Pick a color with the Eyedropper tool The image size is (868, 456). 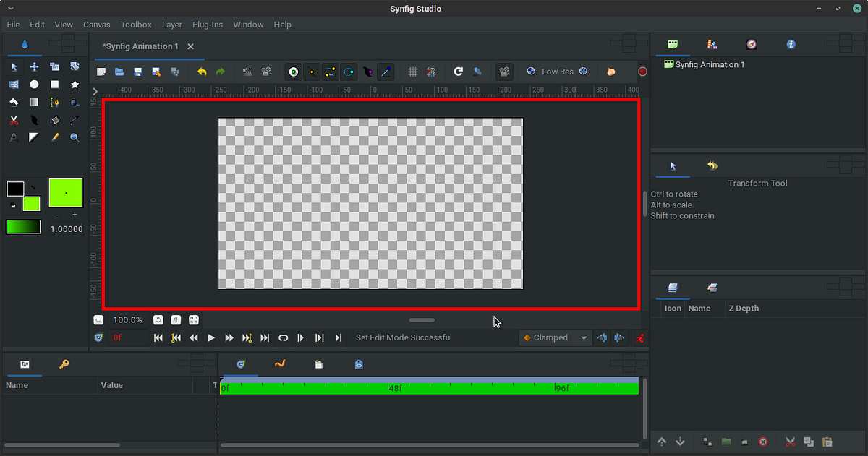[74, 120]
